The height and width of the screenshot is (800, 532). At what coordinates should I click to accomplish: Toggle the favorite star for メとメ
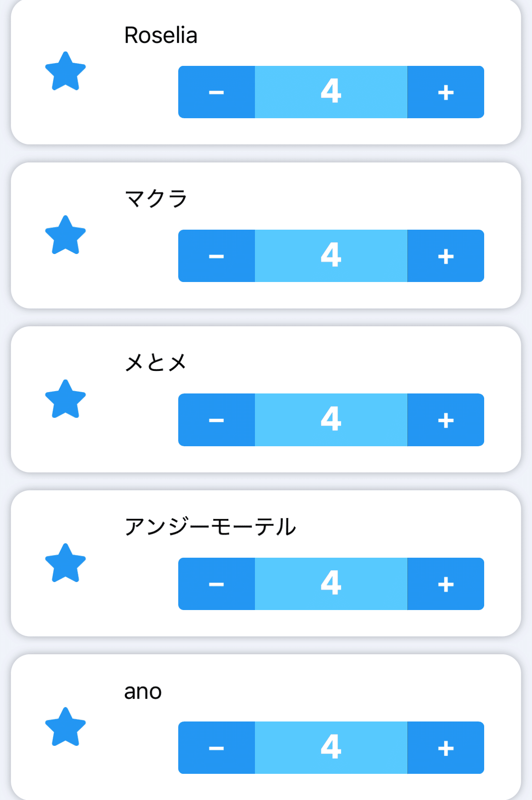tap(65, 400)
